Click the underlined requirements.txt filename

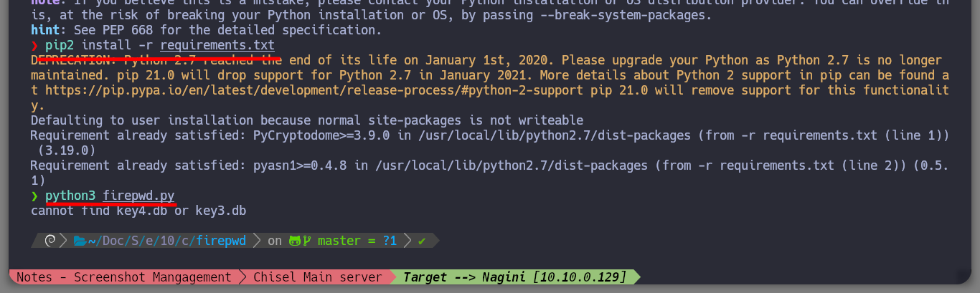point(217,45)
